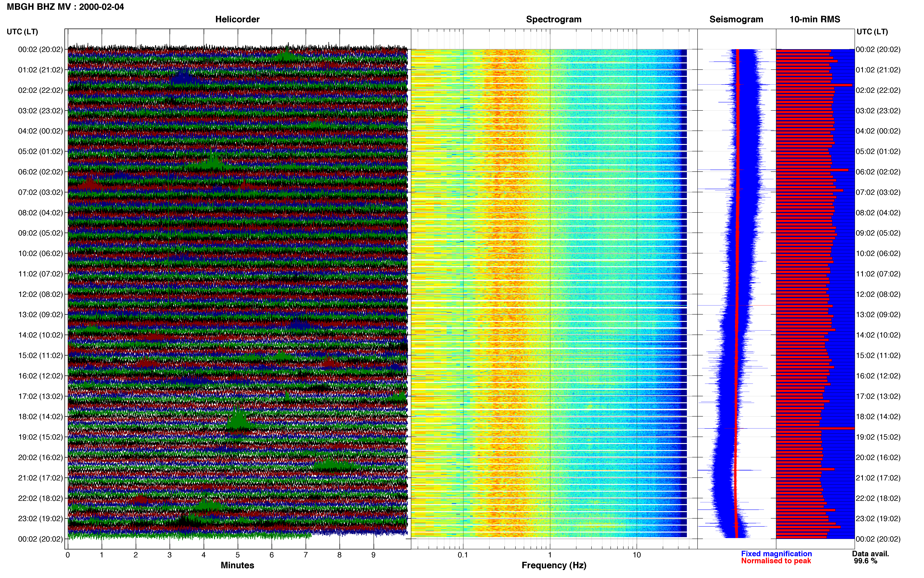Click the left '01:02 (21:02)' time label
The height and width of the screenshot is (578, 924).
tap(41, 70)
